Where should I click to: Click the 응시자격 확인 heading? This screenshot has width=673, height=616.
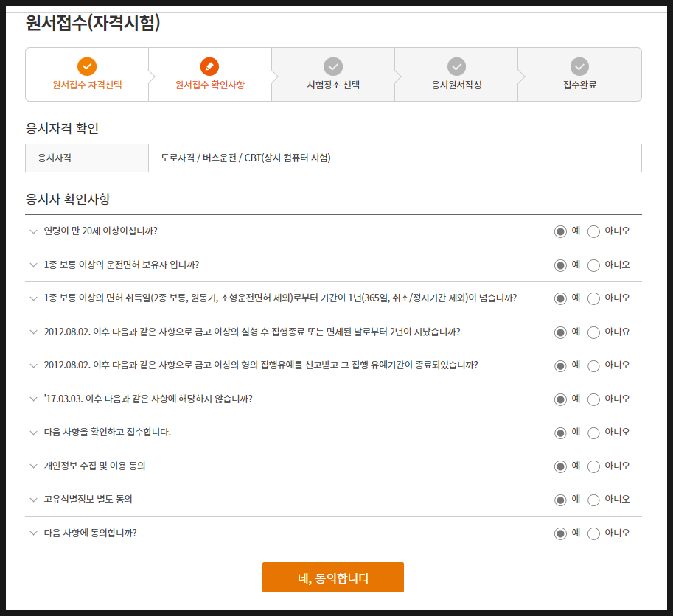coord(62,128)
